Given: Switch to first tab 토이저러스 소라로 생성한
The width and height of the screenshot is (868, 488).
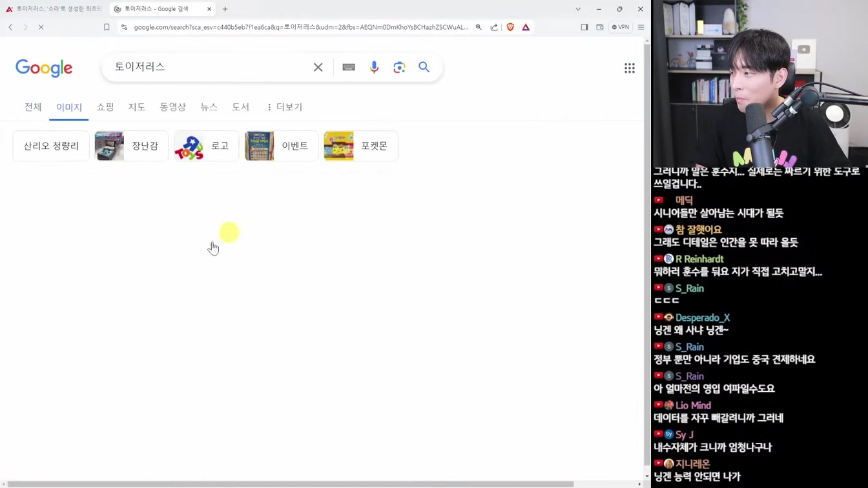Looking at the screenshot, I should point(54,9).
